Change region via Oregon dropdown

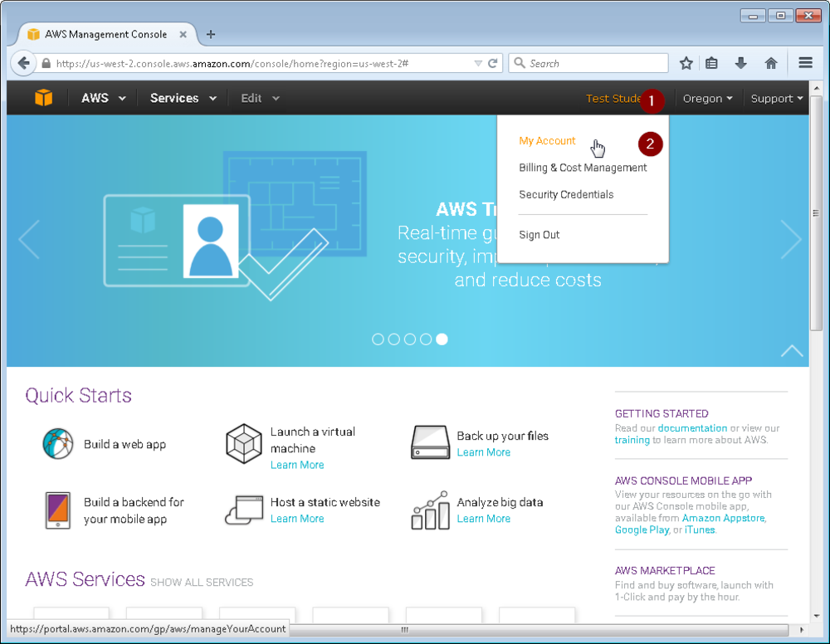click(708, 99)
